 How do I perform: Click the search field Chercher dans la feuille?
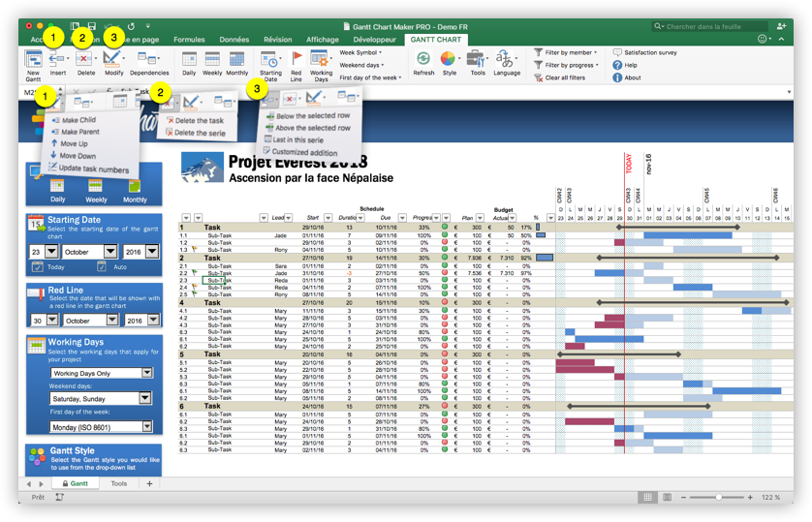709,26
